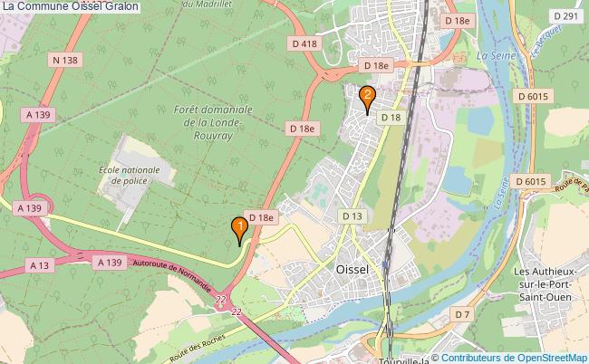Viewport: 589px width, 364px height.
Task: Select the N 138 road shield
Action: tap(65, 60)
